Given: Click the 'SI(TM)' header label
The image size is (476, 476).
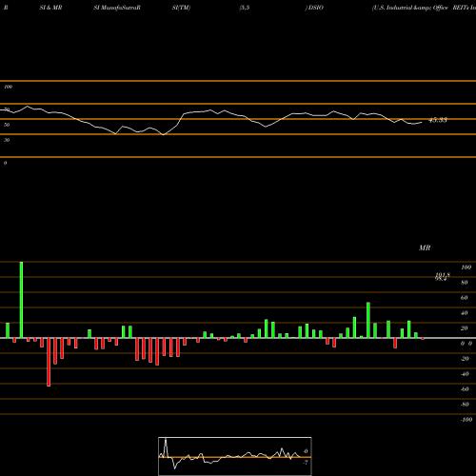Looking at the screenshot, I should (x=181, y=8).
